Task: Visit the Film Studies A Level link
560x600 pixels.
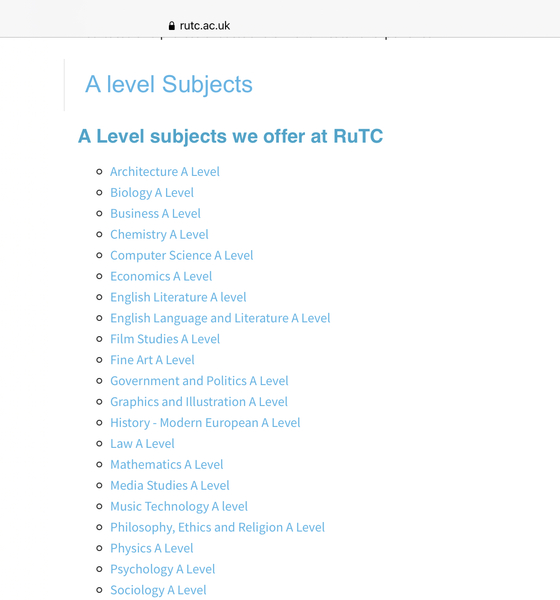Action: 165,339
